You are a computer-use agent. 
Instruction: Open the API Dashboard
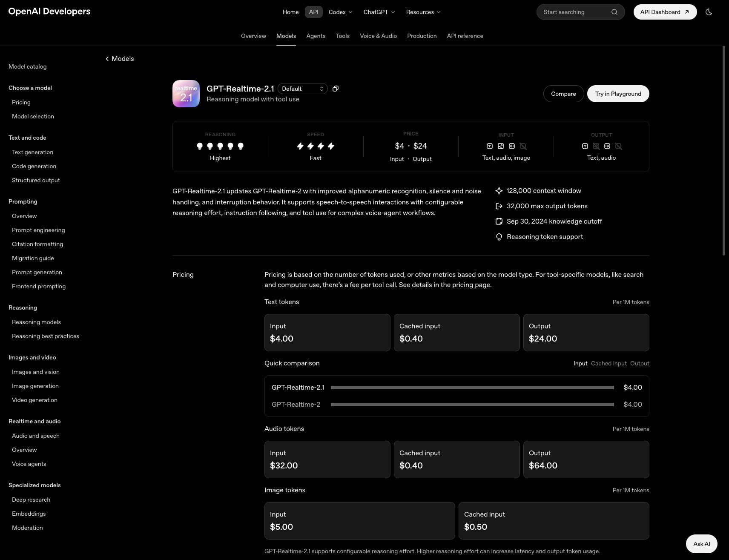pyautogui.click(x=665, y=12)
